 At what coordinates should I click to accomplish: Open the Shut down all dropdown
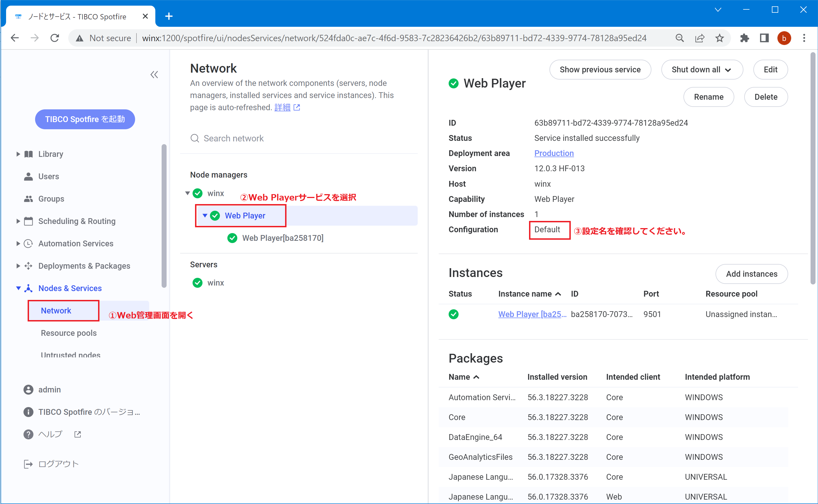702,70
